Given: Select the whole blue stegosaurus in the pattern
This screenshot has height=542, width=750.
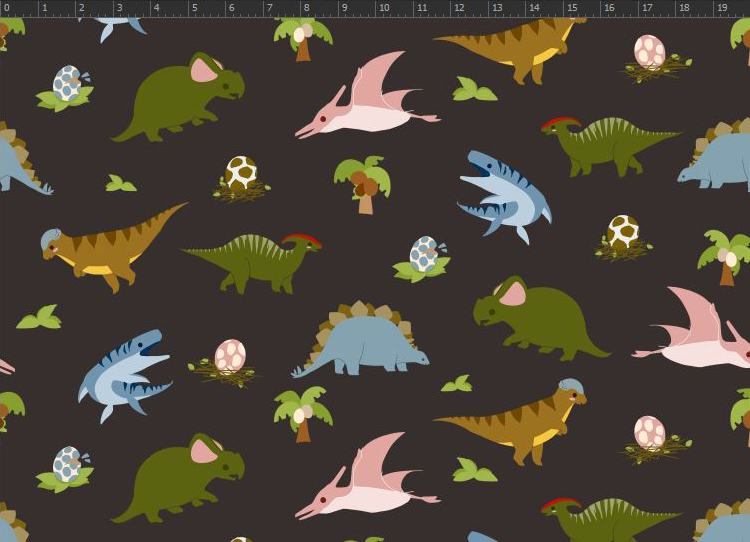Looking at the screenshot, I should point(360,339).
